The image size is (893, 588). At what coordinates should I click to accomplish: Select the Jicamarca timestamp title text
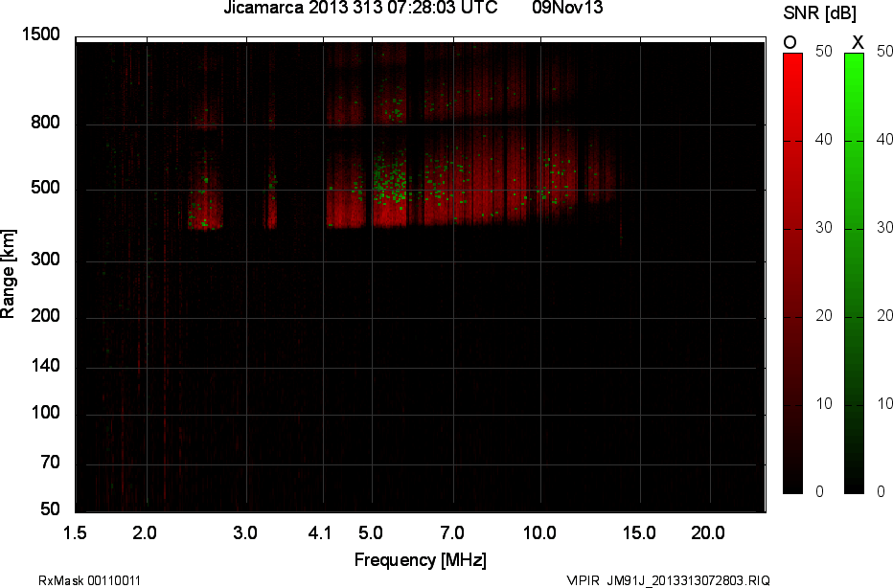click(x=359, y=9)
